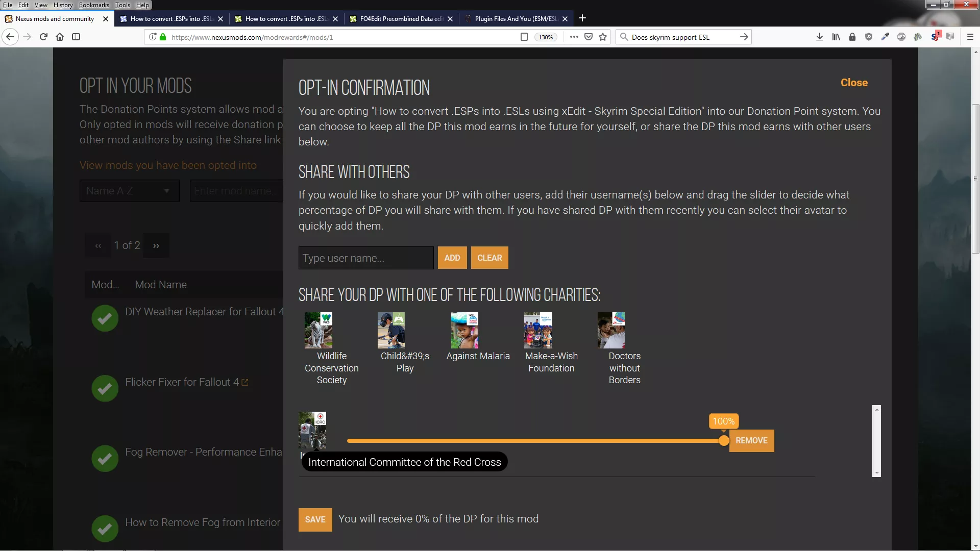Click the padlock extension icon in toolbar
The height and width of the screenshot is (551, 980).
coord(852,37)
